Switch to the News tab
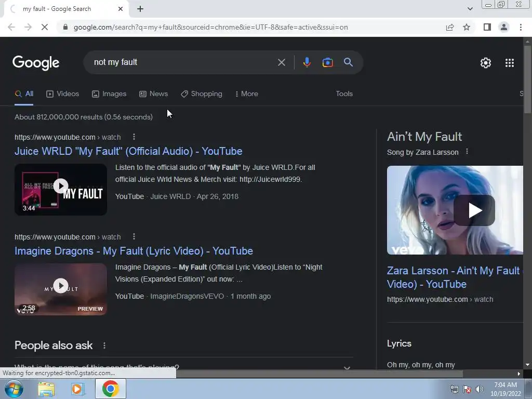532x399 pixels. [153, 94]
